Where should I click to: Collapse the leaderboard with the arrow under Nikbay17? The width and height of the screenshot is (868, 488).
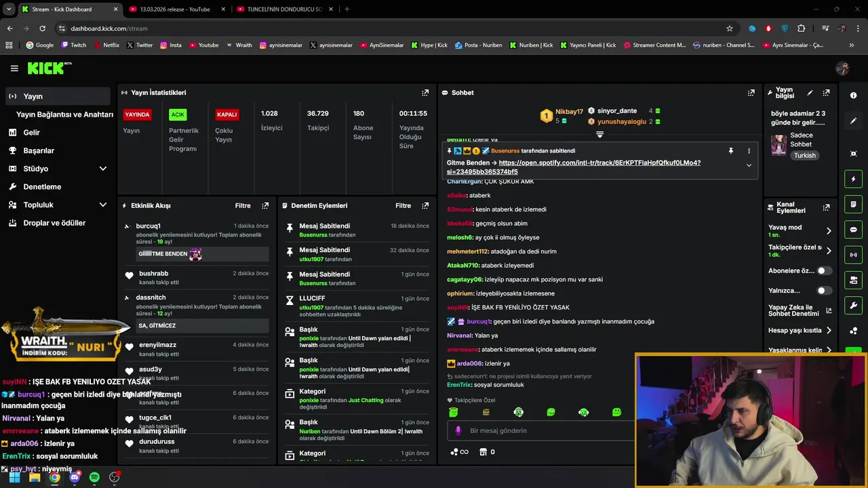(x=599, y=134)
